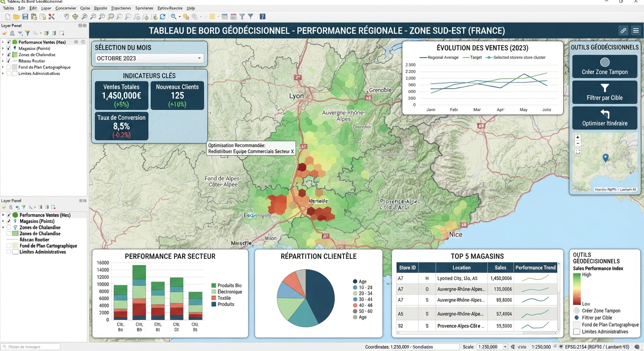The width and height of the screenshot is (644, 351).
Task: Click Produits Bio green legend swatch
Action: [214, 285]
